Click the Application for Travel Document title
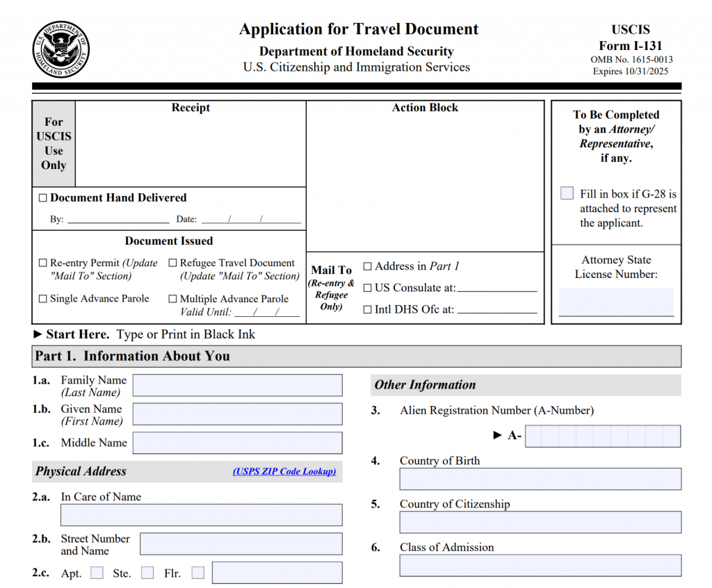This screenshot has width=712, height=588. point(359,29)
